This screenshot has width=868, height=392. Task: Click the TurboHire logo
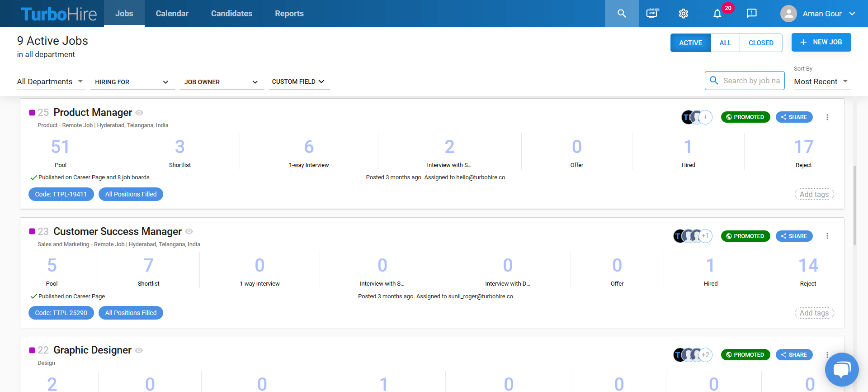click(59, 14)
